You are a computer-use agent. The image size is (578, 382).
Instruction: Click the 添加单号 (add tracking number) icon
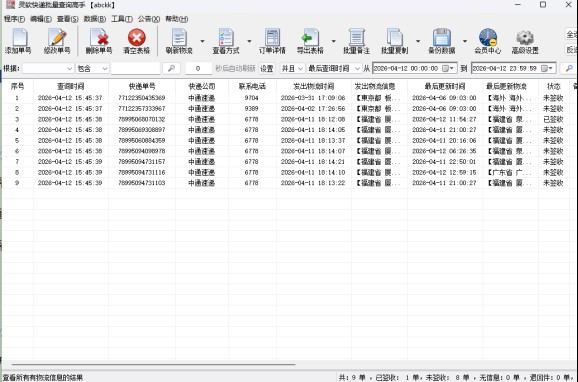click(19, 38)
